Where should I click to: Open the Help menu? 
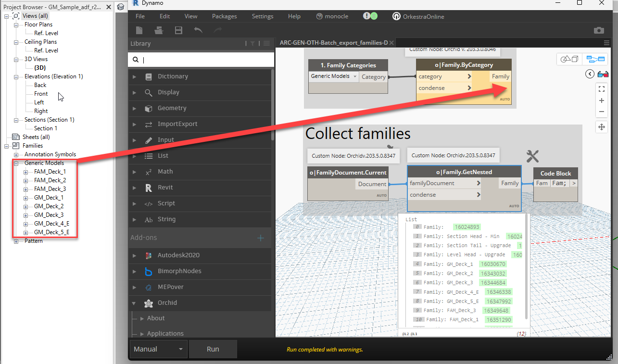coord(294,16)
